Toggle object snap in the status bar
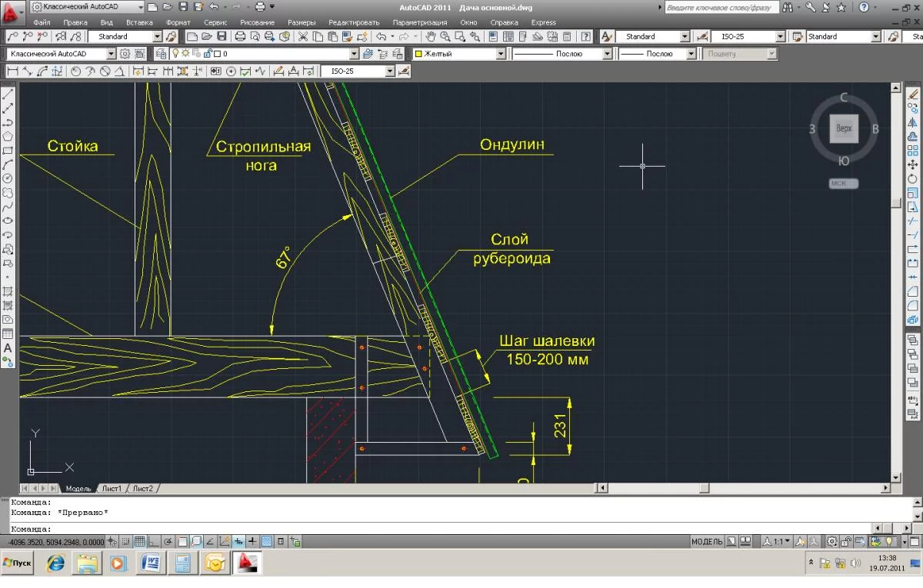The height and width of the screenshot is (588, 923). click(182, 542)
